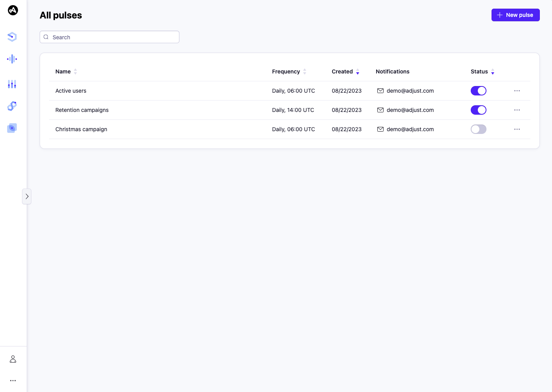
Task: Open the Datascape hexagon icon in sidebar
Action: [x=12, y=37]
